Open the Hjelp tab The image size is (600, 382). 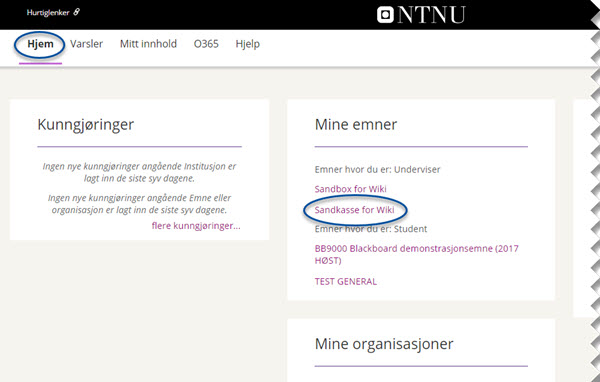click(248, 44)
